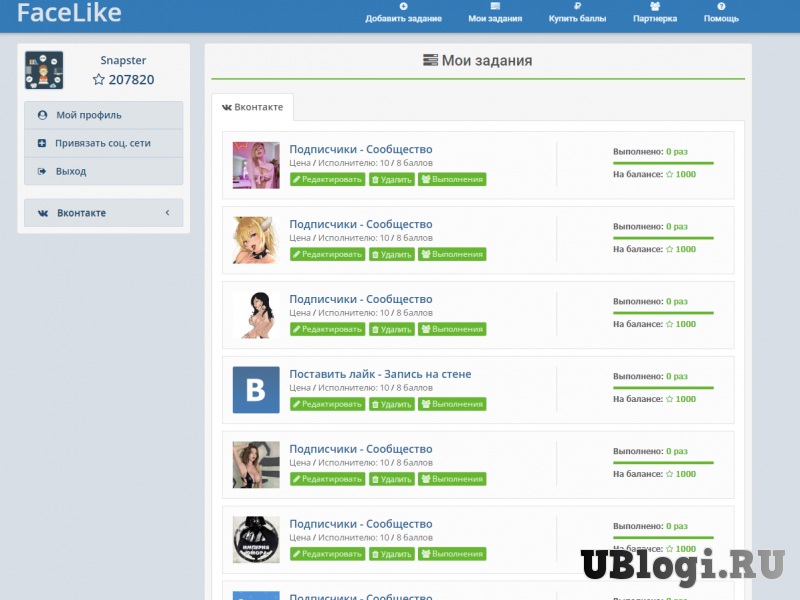Click the users icon above Партнерка
This screenshot has width=800, height=600.
[x=654, y=6]
